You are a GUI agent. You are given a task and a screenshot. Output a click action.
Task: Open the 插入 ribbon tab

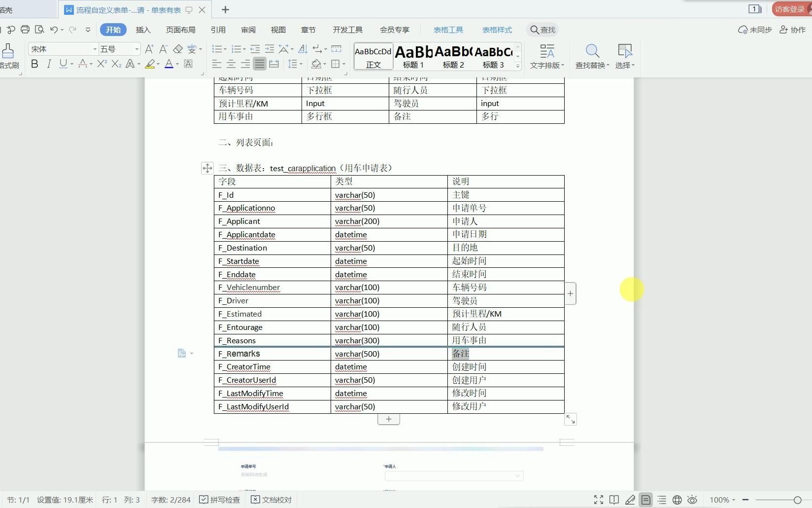[143, 30]
